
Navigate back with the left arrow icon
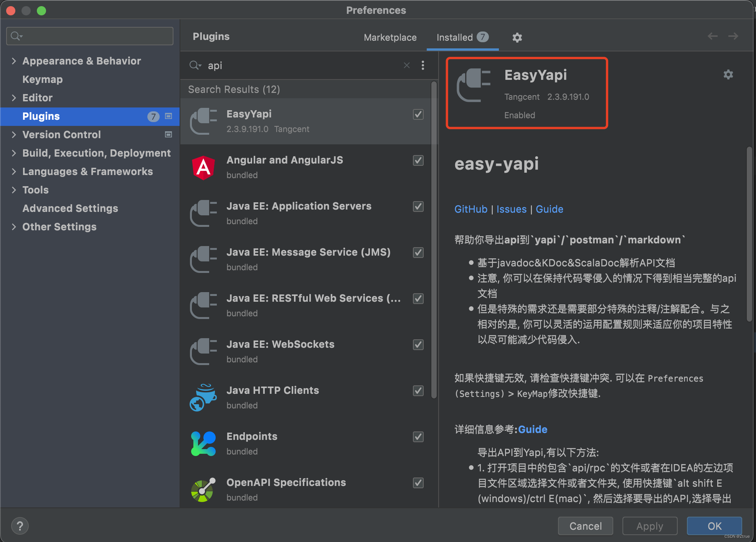[712, 36]
